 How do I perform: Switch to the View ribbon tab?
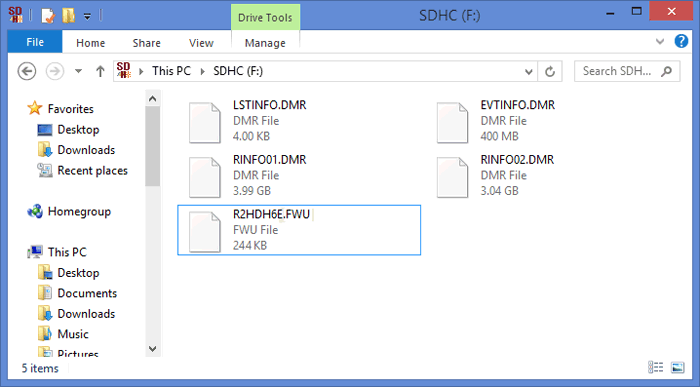(x=201, y=43)
